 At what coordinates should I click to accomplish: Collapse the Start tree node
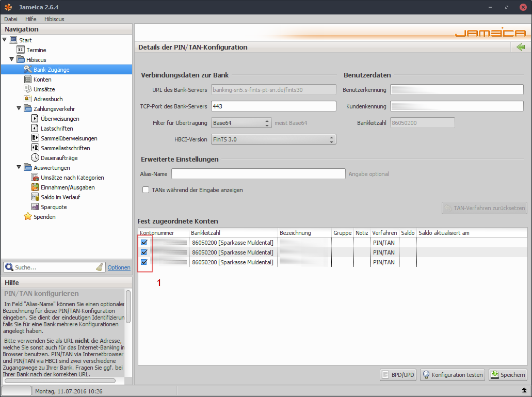coord(5,40)
